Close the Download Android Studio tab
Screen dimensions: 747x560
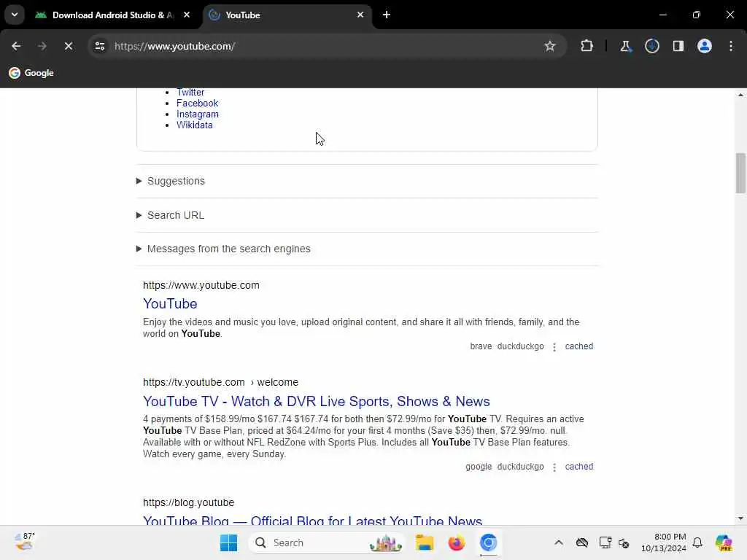click(187, 15)
